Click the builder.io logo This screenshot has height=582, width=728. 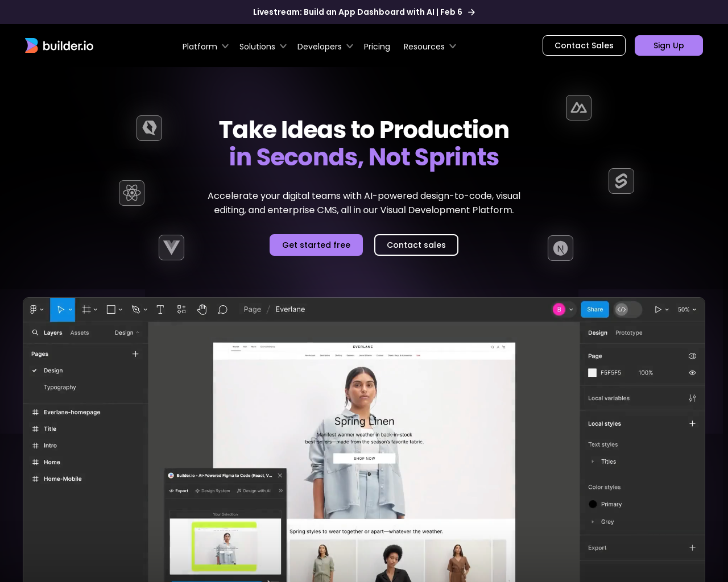click(x=59, y=45)
